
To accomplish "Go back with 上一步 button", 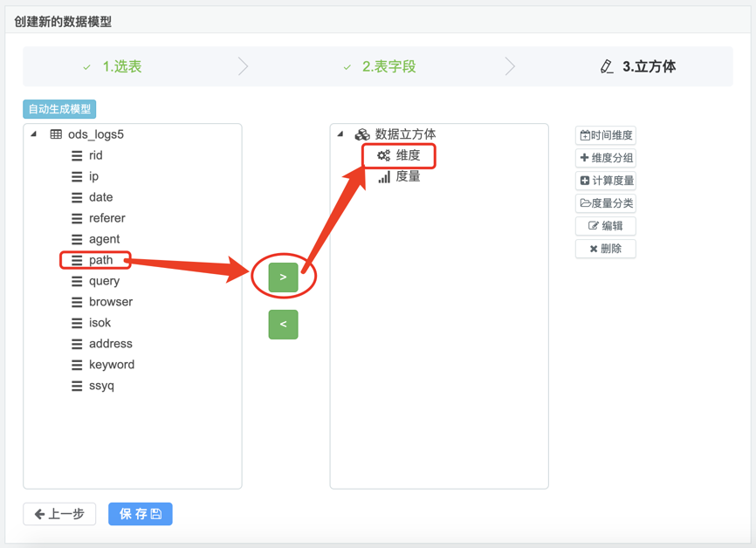I will tap(59, 514).
